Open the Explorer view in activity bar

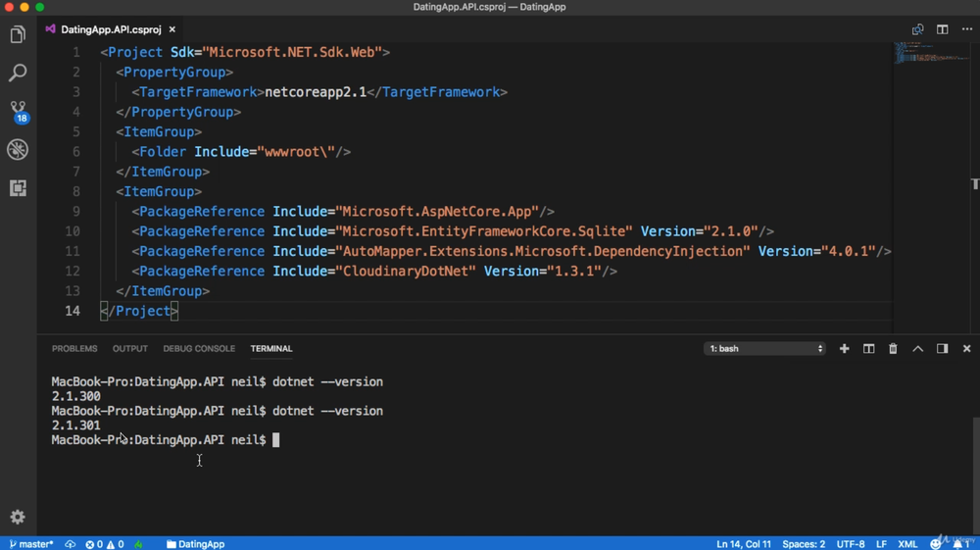pos(18,35)
